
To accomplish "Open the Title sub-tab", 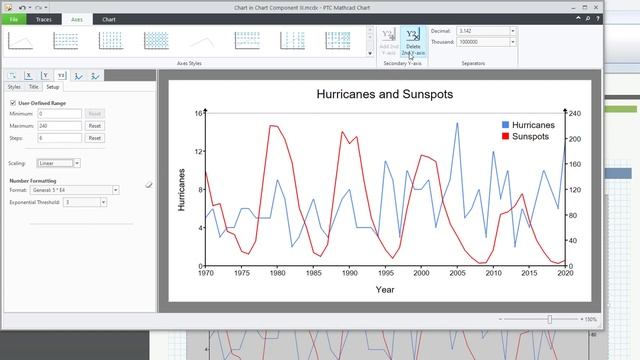I will click(33, 87).
